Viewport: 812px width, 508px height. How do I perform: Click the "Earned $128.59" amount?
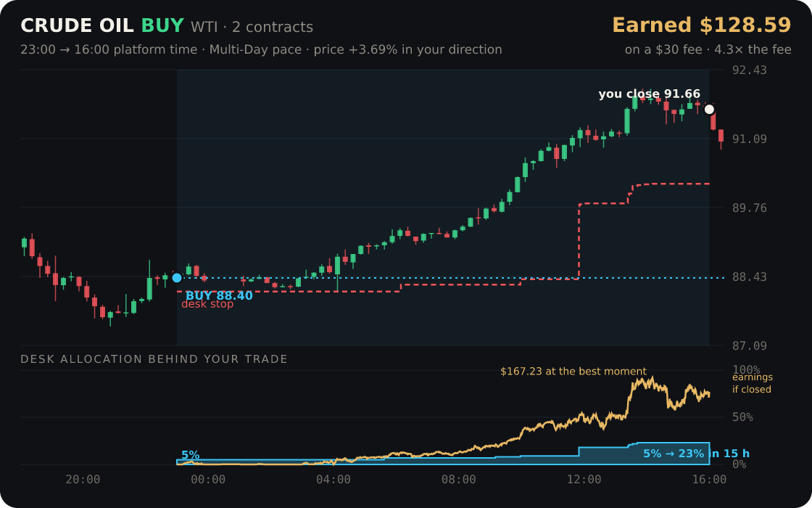coord(702,25)
